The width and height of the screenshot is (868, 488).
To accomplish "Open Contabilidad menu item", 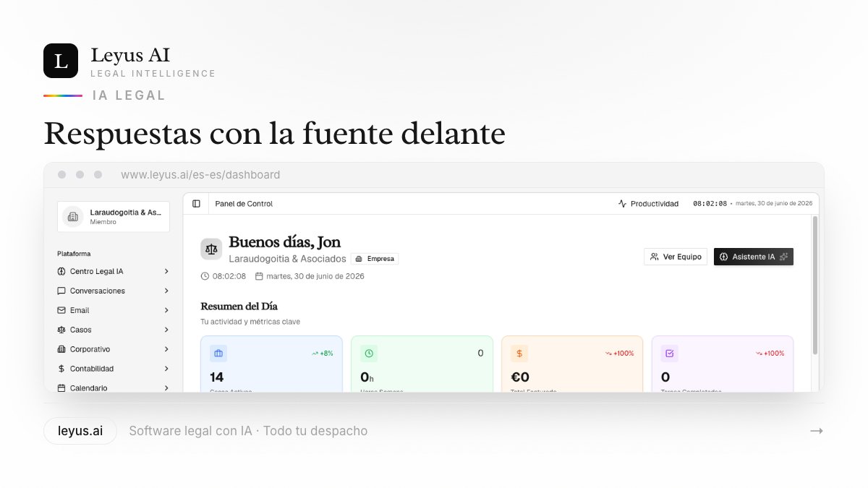I will pos(114,369).
